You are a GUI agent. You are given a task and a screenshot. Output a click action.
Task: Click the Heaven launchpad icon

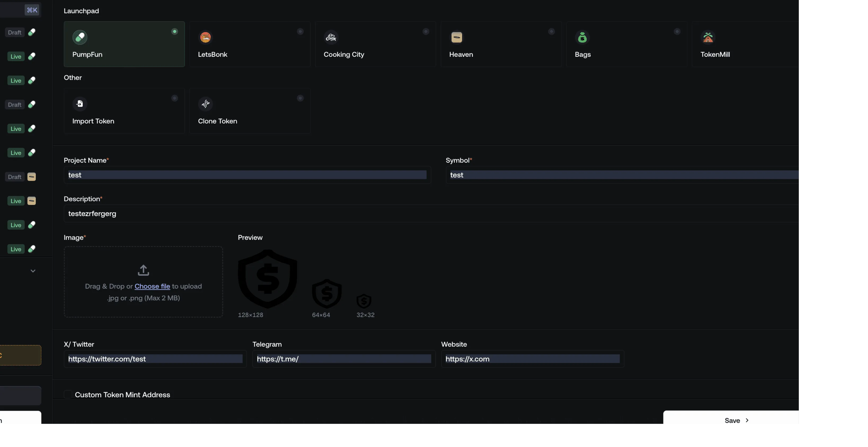(457, 37)
